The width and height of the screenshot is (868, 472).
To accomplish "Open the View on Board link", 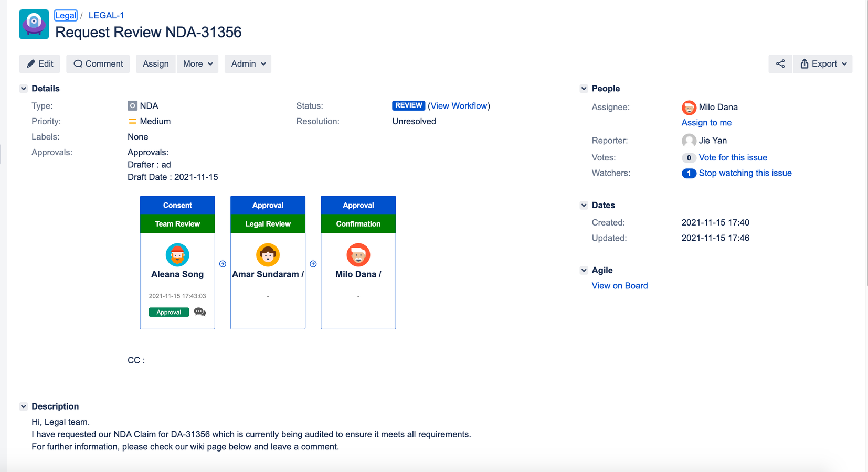I will (620, 286).
